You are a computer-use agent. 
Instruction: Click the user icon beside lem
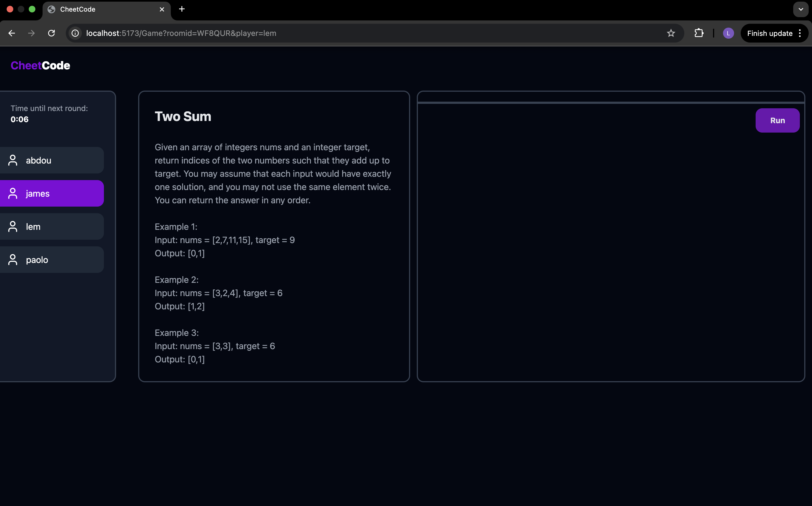(13, 226)
